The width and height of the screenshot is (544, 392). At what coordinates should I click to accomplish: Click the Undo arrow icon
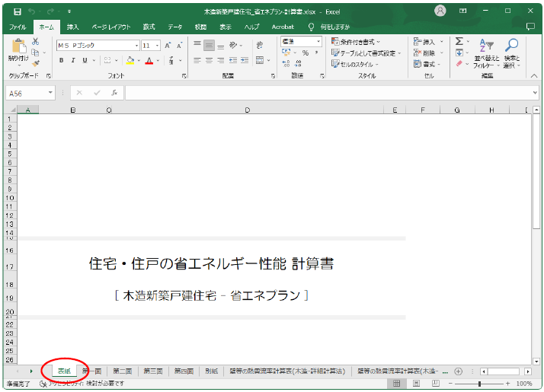(31, 11)
